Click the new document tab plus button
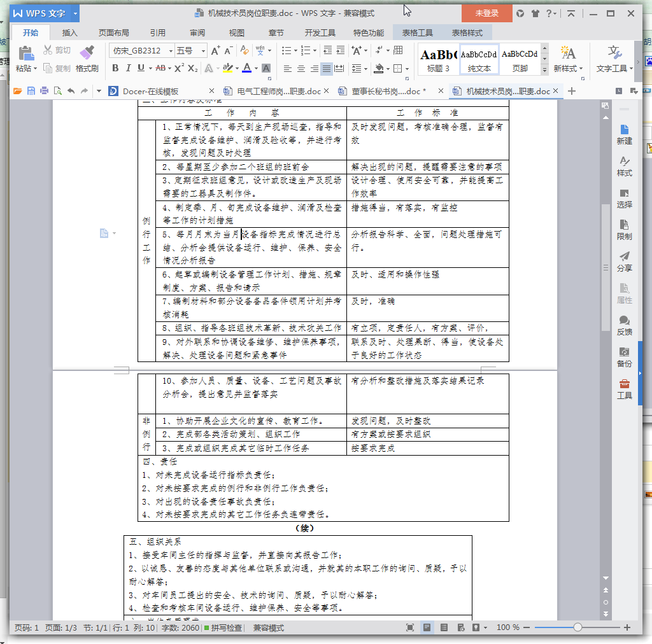This screenshot has width=652, height=644. tap(572, 91)
